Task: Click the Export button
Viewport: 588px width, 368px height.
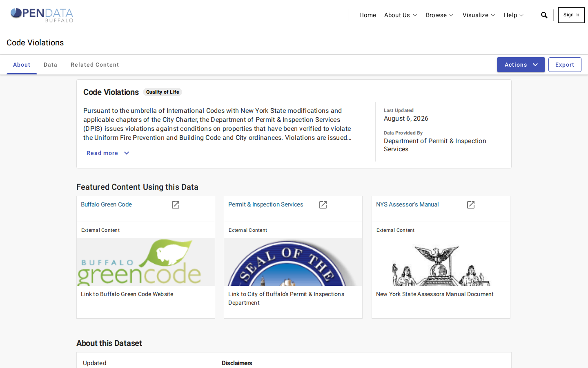Action: tap(565, 65)
